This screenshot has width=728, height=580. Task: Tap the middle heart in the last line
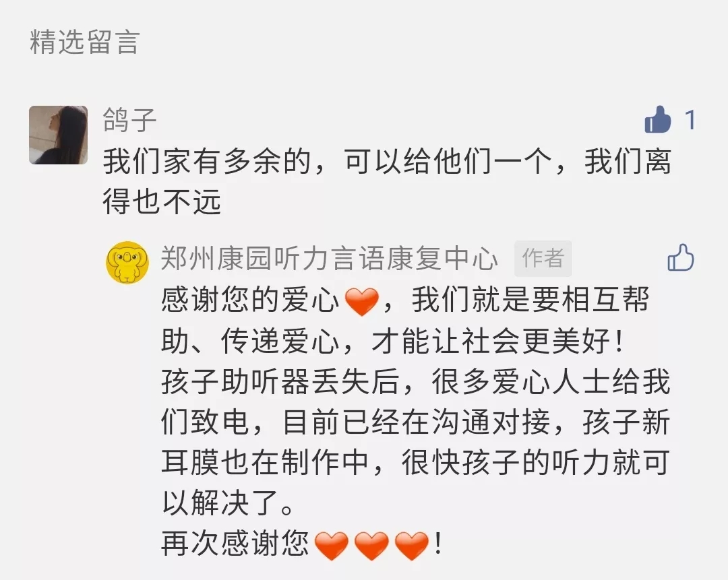pyautogui.click(x=371, y=545)
